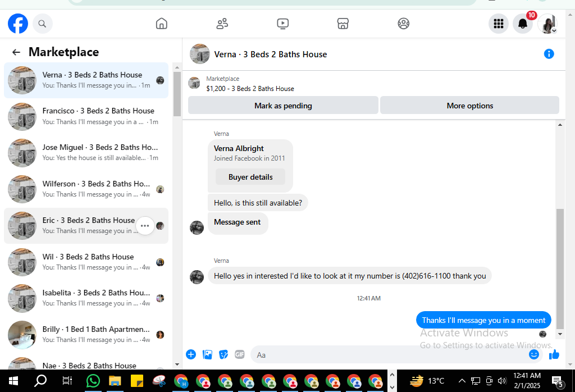Open weather widget showing 13°C
This screenshot has width=575, height=392.
427,381
